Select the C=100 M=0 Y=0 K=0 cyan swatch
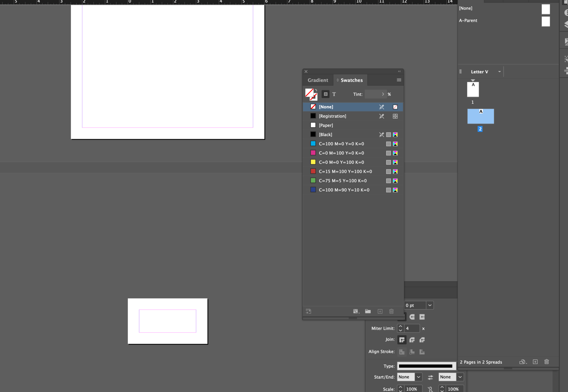Image resolution: width=568 pixels, height=392 pixels. (x=341, y=144)
